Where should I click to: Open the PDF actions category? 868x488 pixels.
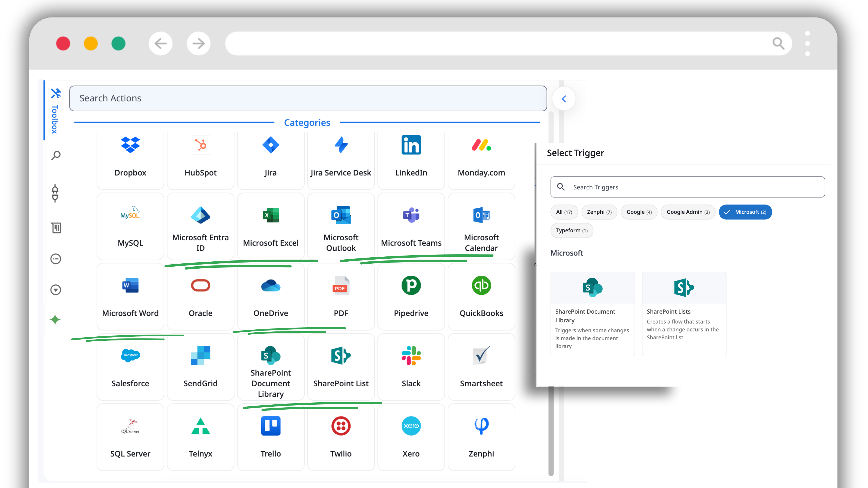coord(341,297)
